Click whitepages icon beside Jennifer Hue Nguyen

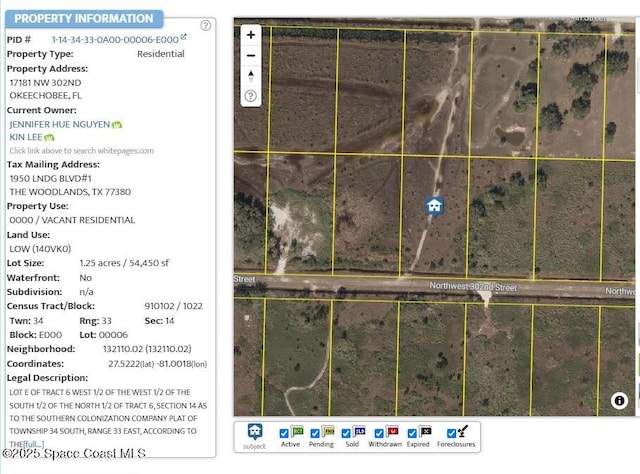[117, 125]
